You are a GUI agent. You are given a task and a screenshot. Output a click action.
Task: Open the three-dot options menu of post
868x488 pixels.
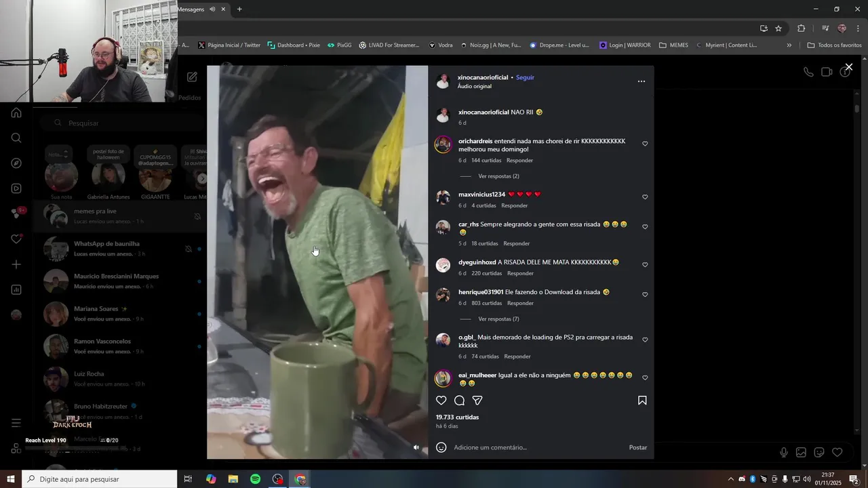click(642, 81)
